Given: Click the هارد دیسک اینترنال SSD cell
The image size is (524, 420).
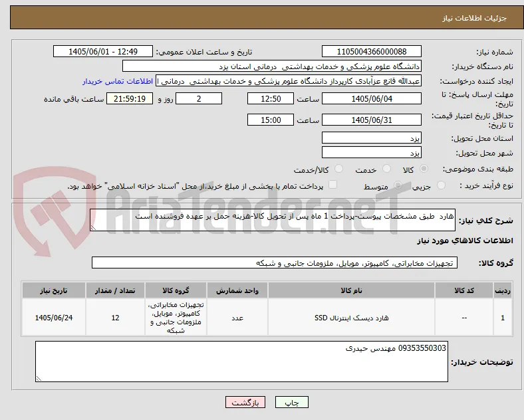Looking at the screenshot, I should 351,318.
